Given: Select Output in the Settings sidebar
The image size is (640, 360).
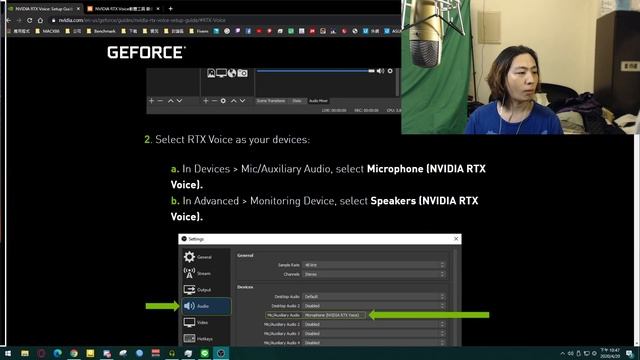Looking at the screenshot, I should [206, 289].
